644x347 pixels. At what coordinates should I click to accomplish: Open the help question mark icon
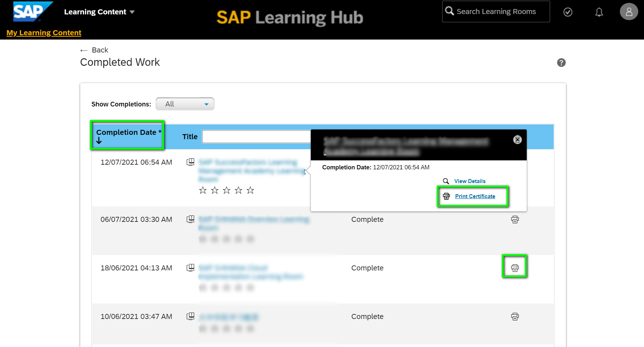click(x=561, y=63)
